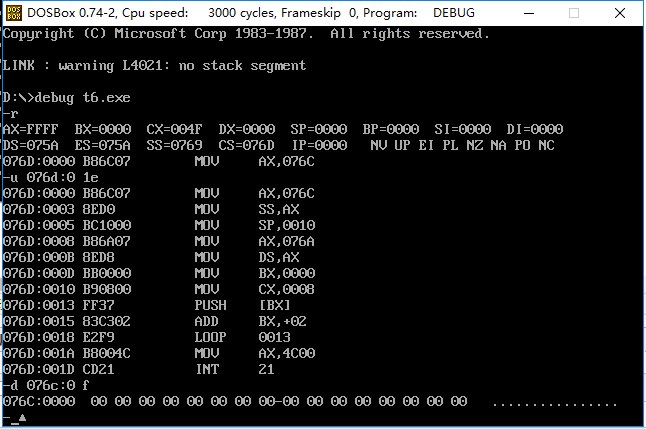Click the 'INT 21' instruction line
This screenshot has width=646, height=429.
[138, 369]
